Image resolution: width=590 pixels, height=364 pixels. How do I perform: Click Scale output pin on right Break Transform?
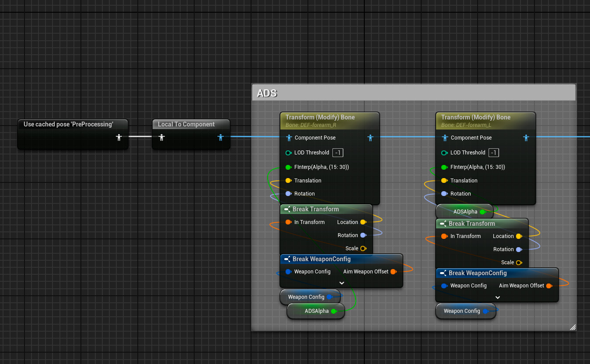tap(519, 262)
